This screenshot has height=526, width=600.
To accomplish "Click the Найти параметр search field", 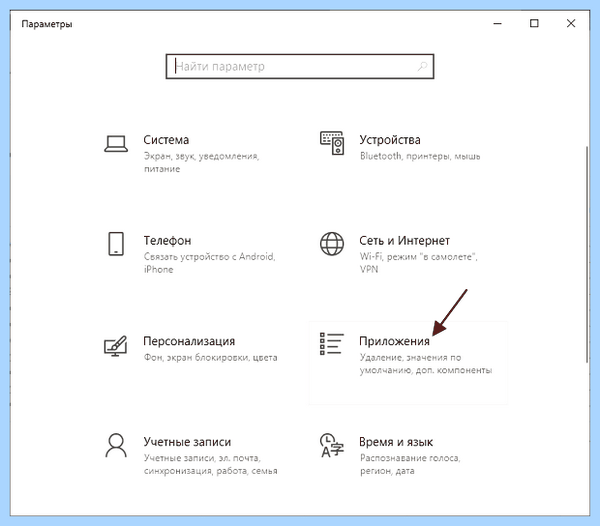I will (x=300, y=67).
